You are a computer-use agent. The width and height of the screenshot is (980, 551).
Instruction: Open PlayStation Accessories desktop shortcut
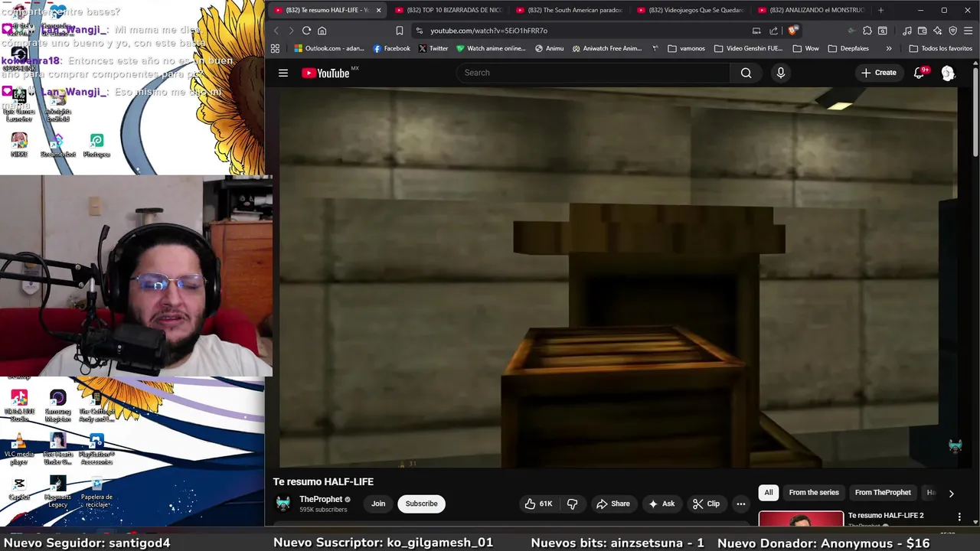coord(96,449)
